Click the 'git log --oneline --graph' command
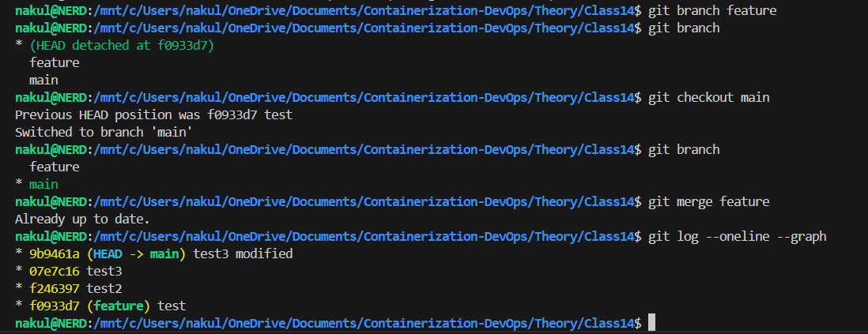Viewport: 868px width, 334px height. pyautogui.click(x=738, y=237)
